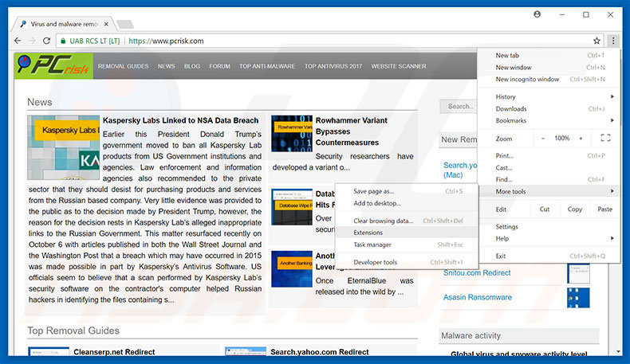Click Paste in the Edit row
The height and width of the screenshot is (364, 630).
click(x=604, y=209)
